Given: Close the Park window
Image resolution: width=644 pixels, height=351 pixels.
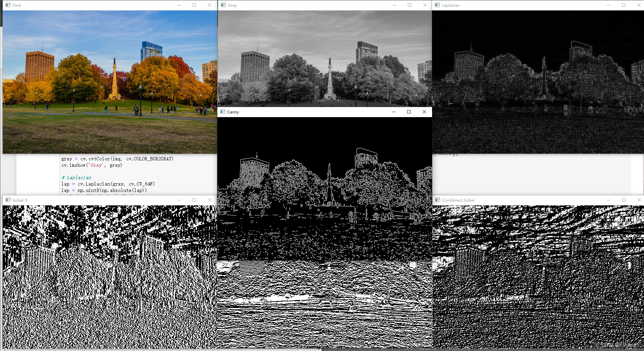Looking at the screenshot, I should pyautogui.click(x=210, y=5).
